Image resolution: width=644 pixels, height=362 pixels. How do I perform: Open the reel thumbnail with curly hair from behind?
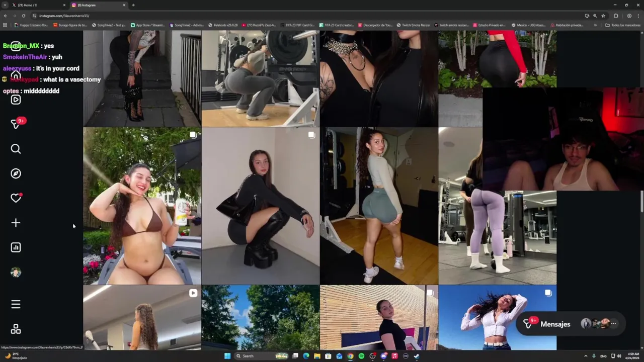142,318
